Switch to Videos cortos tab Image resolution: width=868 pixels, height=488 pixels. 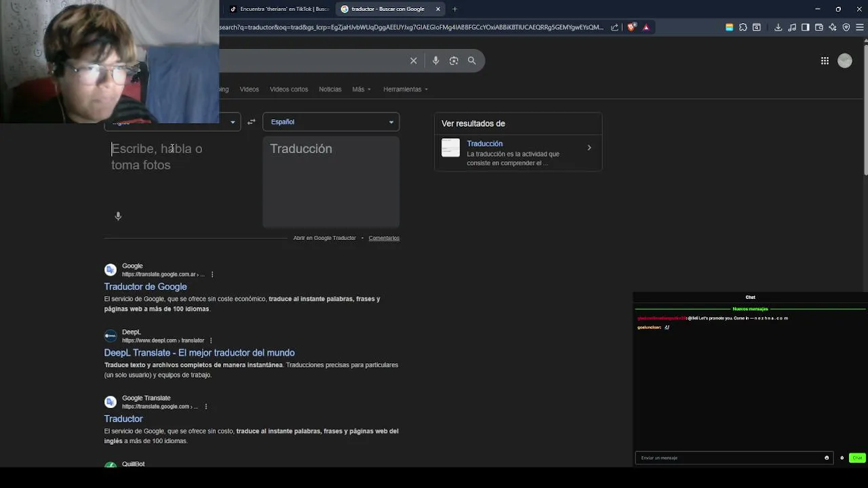point(289,89)
